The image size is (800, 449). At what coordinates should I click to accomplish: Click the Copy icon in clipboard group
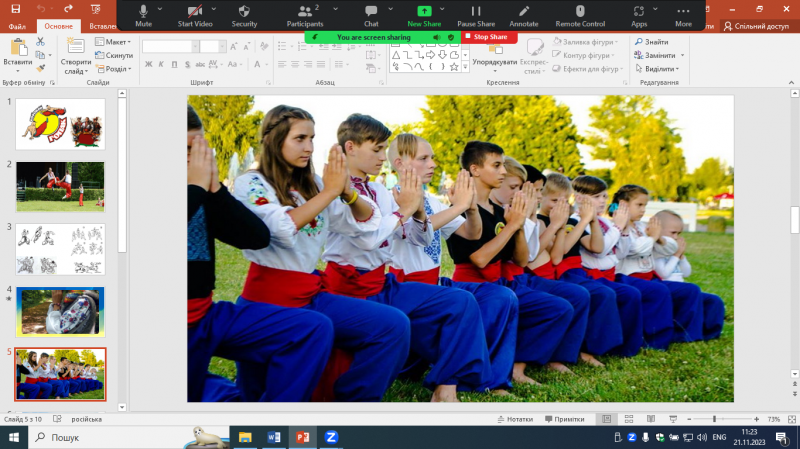point(40,55)
